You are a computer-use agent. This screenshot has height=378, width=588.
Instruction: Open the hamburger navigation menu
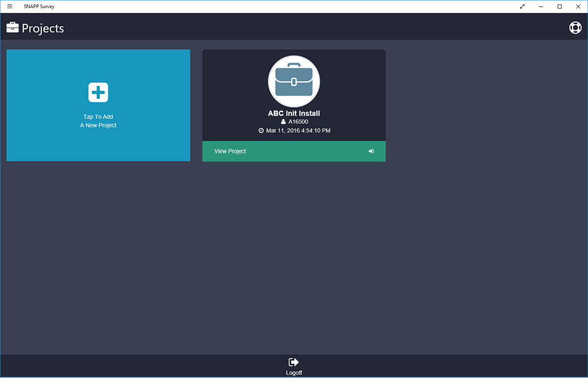[9, 6]
